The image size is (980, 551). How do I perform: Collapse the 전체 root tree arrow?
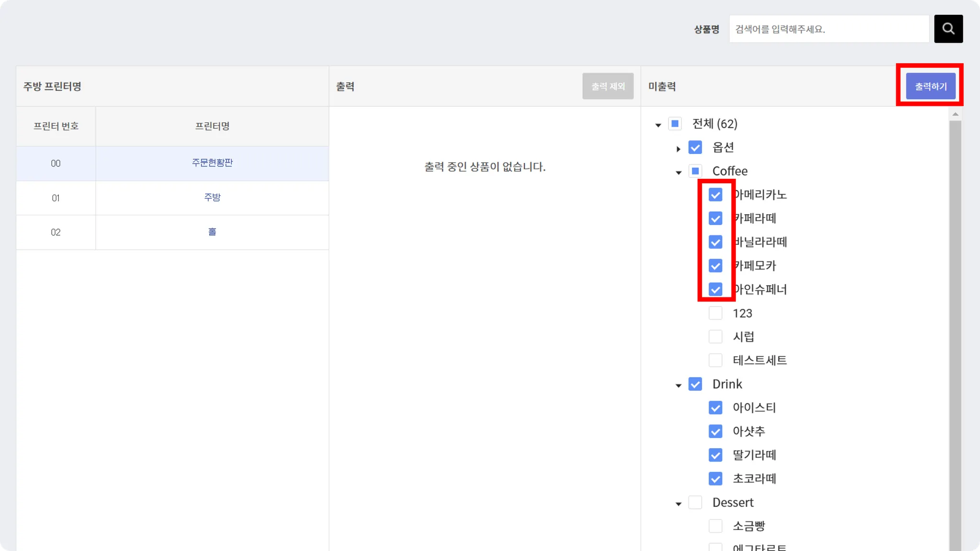[658, 125]
